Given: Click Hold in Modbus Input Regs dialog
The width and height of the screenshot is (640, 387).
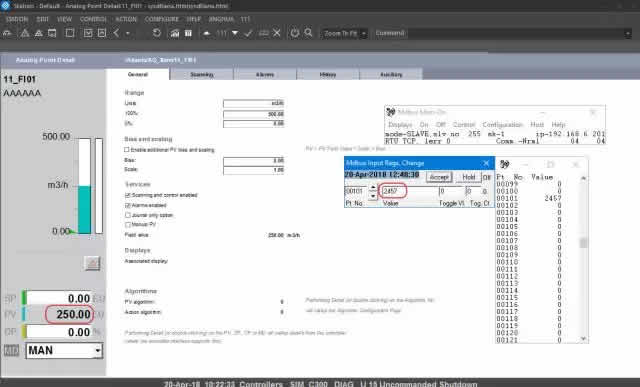Looking at the screenshot, I should pyautogui.click(x=468, y=177).
